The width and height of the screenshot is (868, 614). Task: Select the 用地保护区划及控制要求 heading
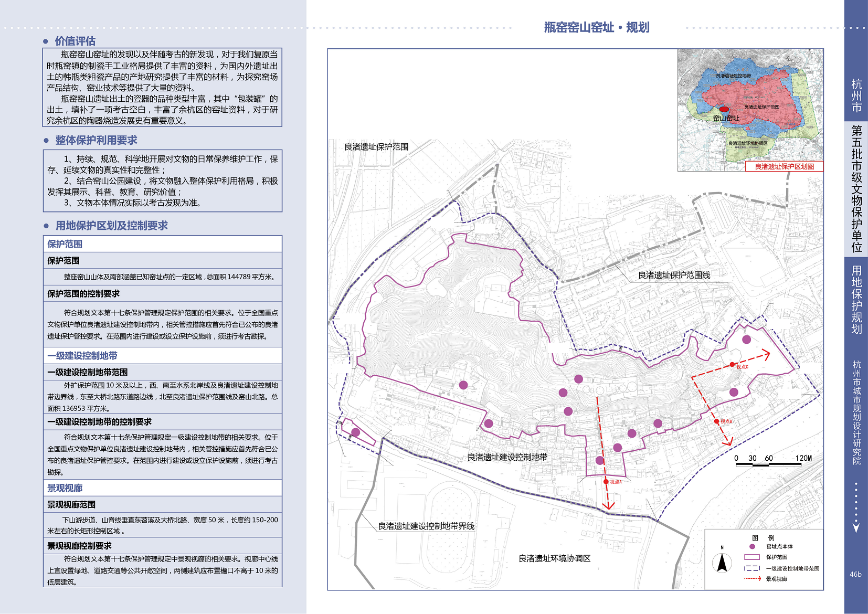pyautogui.click(x=111, y=226)
